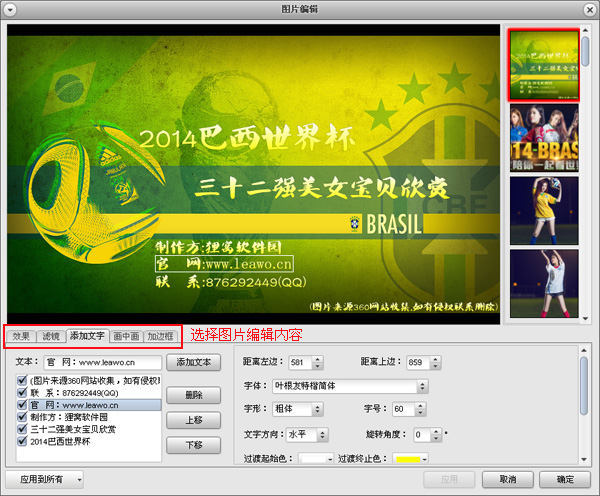The image size is (600, 496).
Task: Increase the 旋转角度 value
Action: (436, 432)
